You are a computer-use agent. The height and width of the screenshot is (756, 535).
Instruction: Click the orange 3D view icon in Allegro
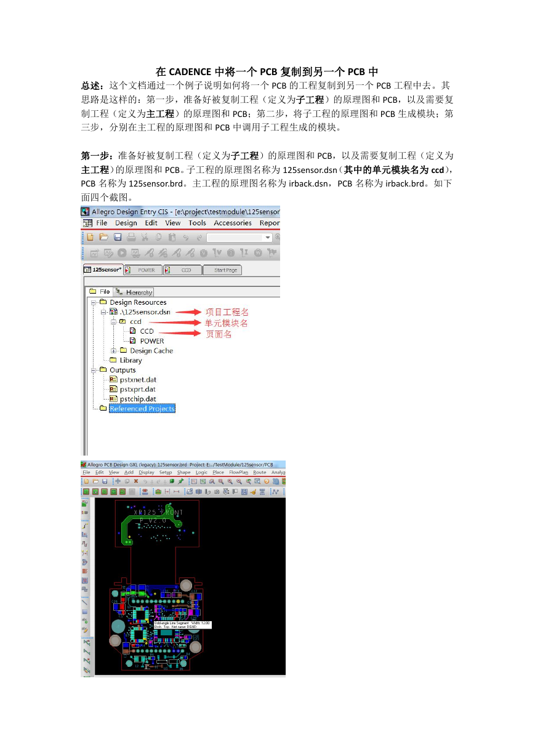tap(267, 481)
